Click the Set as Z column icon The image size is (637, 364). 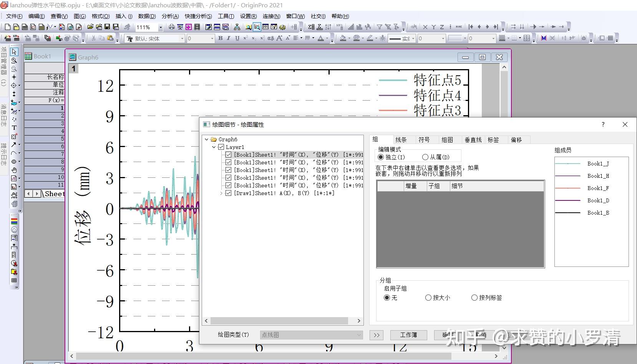[x=442, y=27]
